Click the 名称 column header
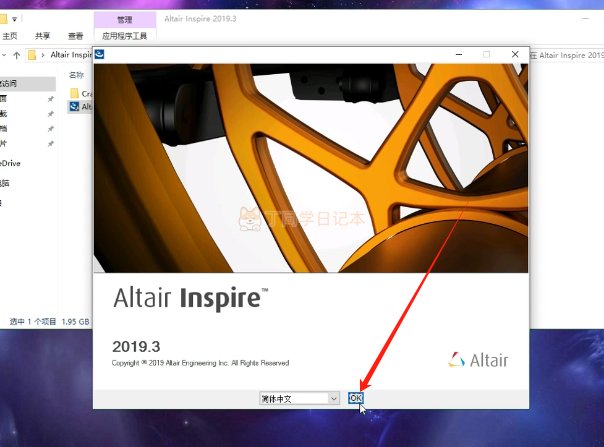The image size is (604, 447). click(76, 75)
